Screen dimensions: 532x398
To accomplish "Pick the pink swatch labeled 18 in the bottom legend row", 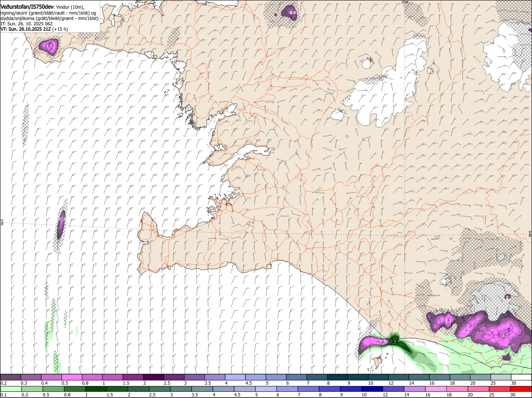I will click(x=457, y=389).
